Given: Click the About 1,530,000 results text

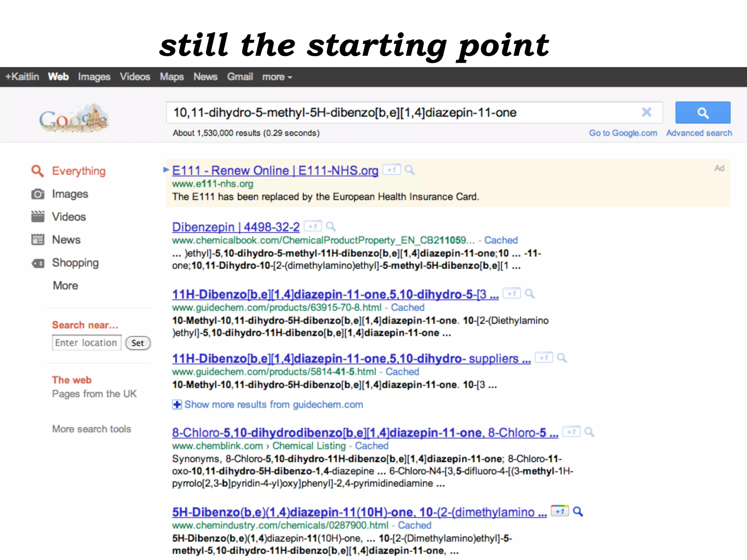Looking at the screenshot, I should click(x=246, y=133).
